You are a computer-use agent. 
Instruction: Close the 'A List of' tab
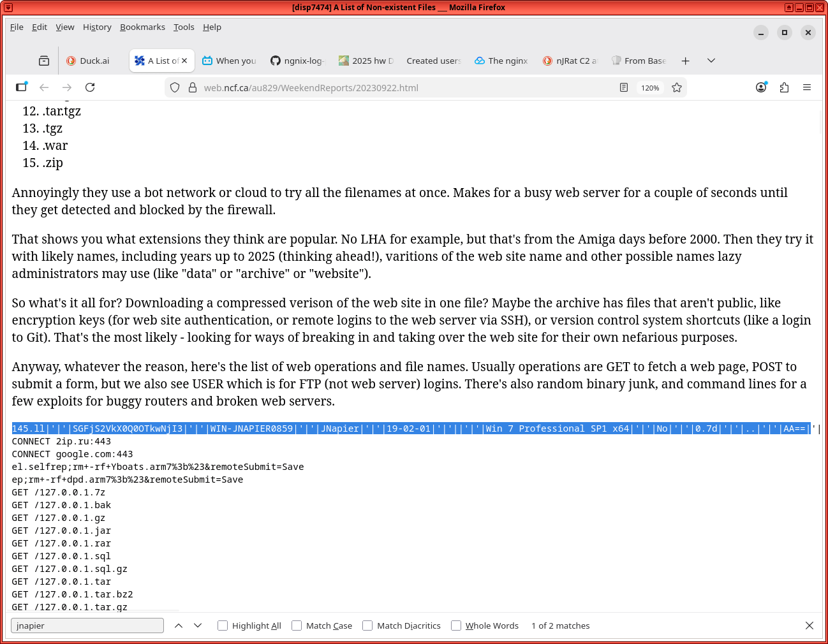point(184,61)
